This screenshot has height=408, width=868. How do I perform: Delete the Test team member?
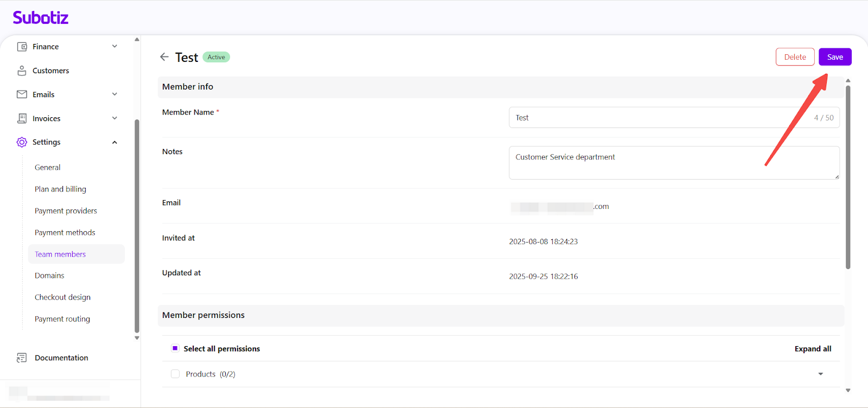point(795,57)
